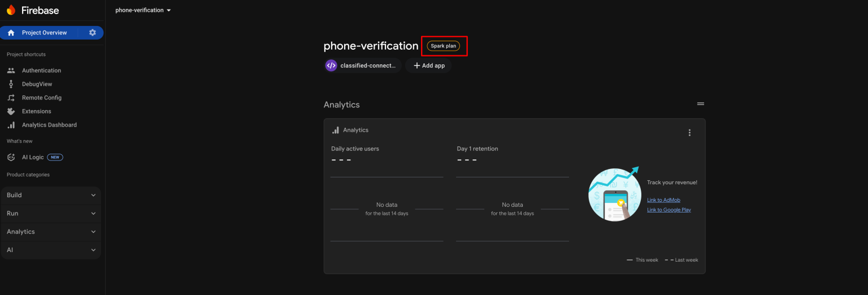Click the Analytics Dashboard bar chart icon
Image resolution: width=868 pixels, height=295 pixels.
pos(11,125)
